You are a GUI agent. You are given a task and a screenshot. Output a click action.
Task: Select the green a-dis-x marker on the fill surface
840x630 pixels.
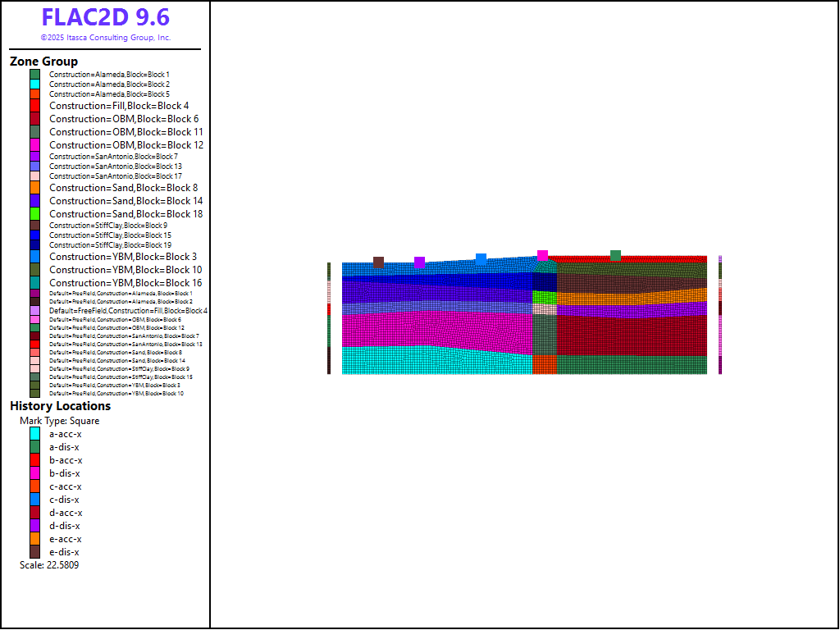615,255
